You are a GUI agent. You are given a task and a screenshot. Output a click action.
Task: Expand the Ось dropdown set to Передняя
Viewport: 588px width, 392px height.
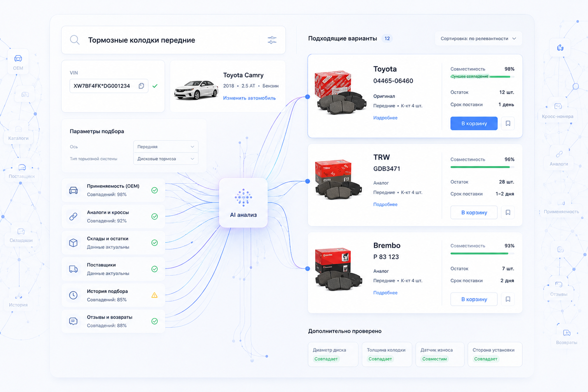pyautogui.click(x=166, y=147)
